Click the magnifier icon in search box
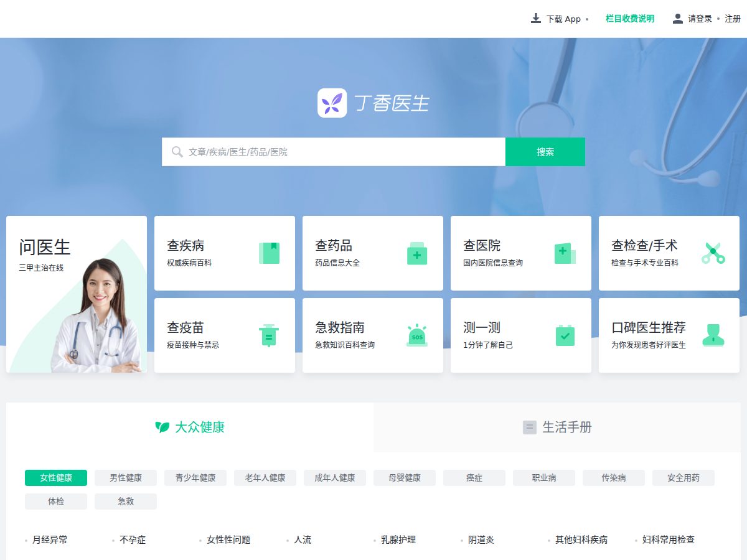 (177, 152)
